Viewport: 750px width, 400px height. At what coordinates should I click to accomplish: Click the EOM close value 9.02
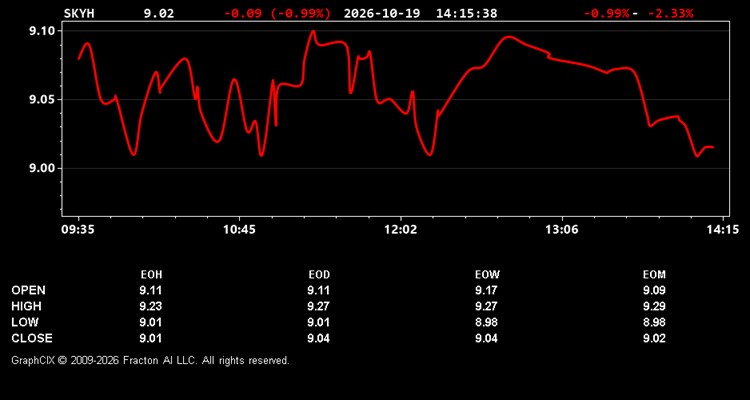(x=654, y=338)
